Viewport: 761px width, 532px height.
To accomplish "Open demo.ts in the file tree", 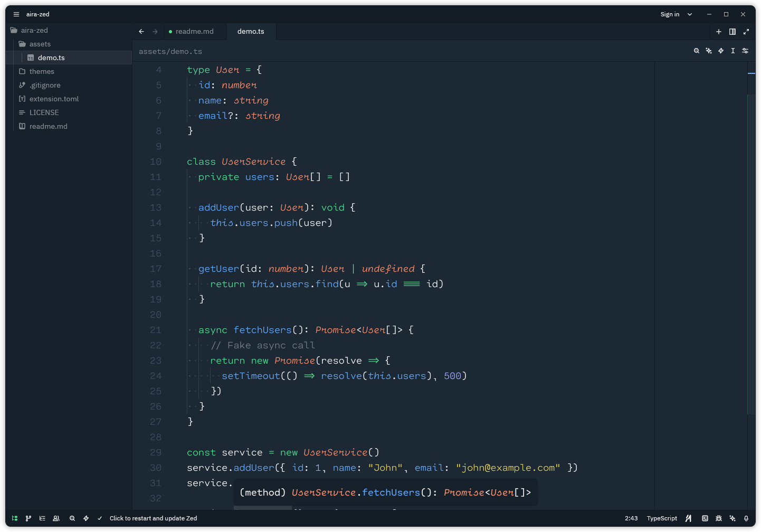I will pos(69,58).
